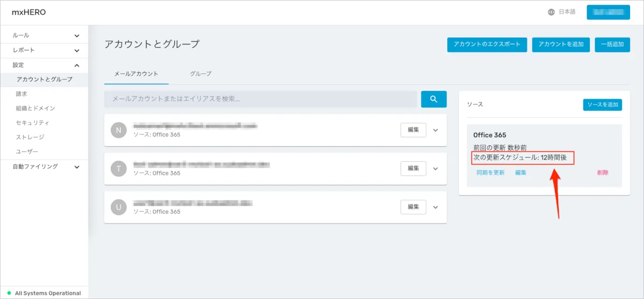
Task: Click the green system status indicator
Action: click(9, 293)
